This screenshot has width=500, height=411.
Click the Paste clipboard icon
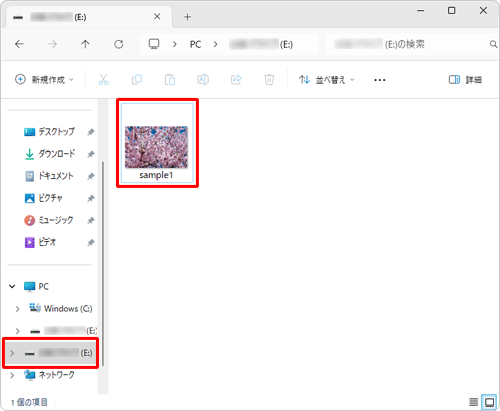pyautogui.click(x=170, y=80)
